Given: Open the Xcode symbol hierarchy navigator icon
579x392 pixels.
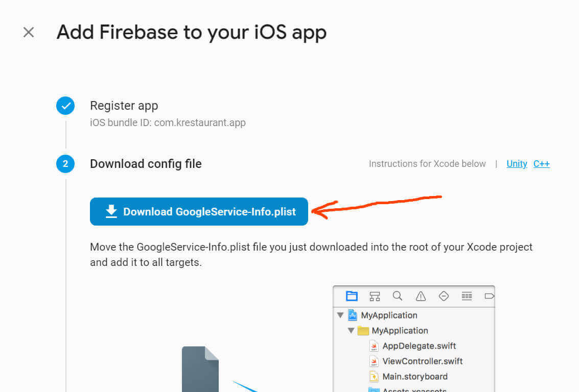Looking at the screenshot, I should (x=375, y=296).
